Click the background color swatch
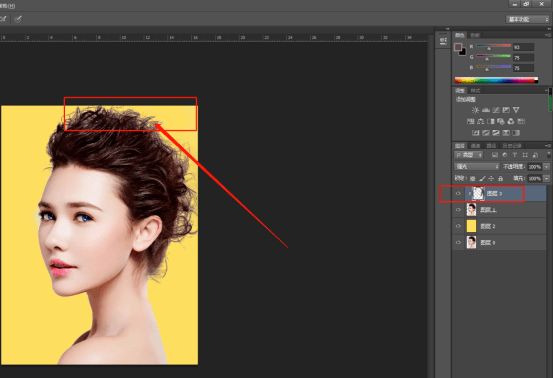 coord(464,53)
